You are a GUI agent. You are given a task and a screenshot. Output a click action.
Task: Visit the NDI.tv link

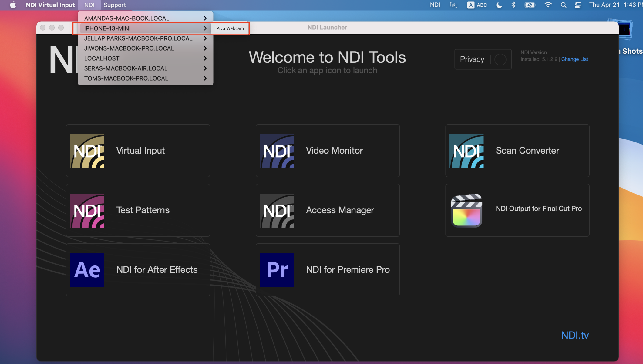[x=575, y=335]
